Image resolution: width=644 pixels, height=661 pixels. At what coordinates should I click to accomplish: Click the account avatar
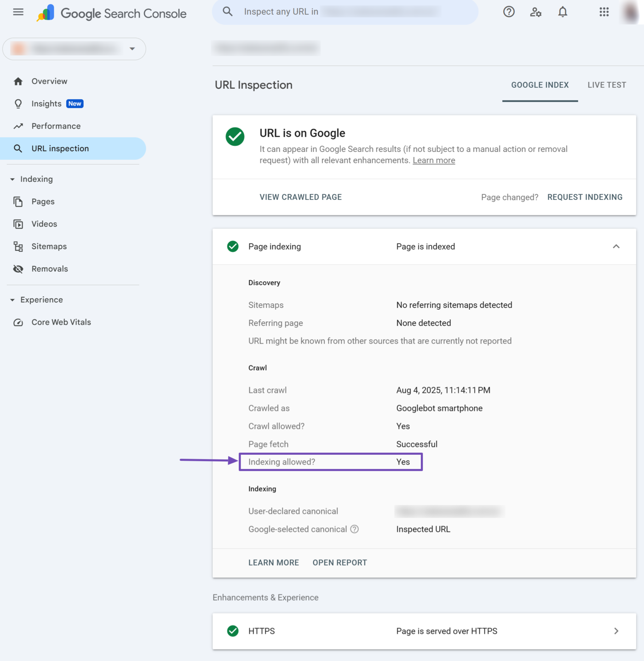tap(630, 12)
